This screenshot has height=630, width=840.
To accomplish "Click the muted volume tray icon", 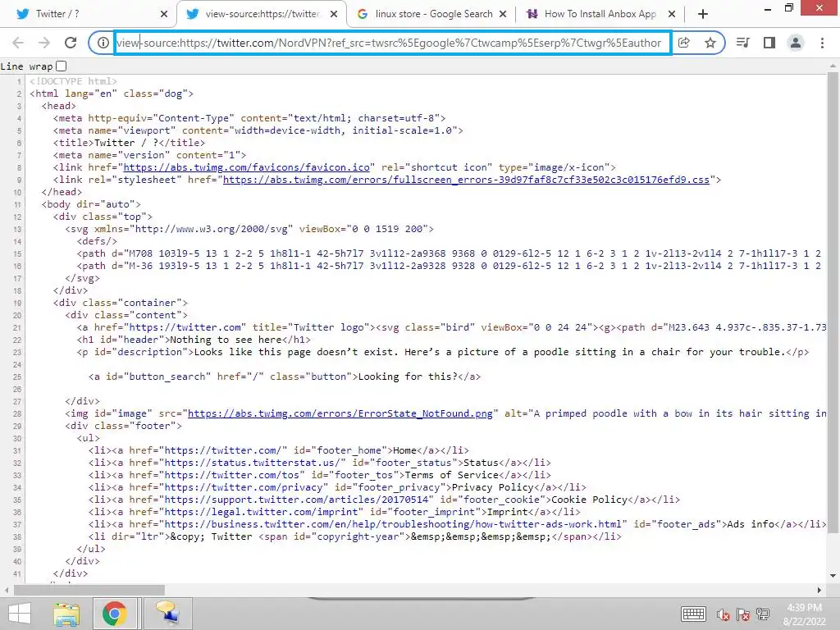I will click(x=723, y=614).
